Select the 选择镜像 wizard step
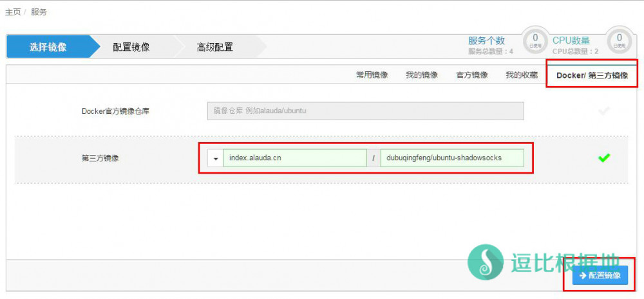The height and width of the screenshot is (299, 644). [x=48, y=47]
